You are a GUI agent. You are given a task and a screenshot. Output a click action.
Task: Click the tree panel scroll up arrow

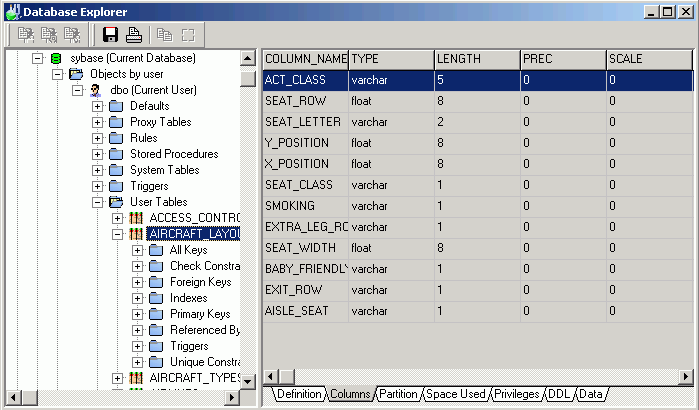pyautogui.click(x=247, y=58)
